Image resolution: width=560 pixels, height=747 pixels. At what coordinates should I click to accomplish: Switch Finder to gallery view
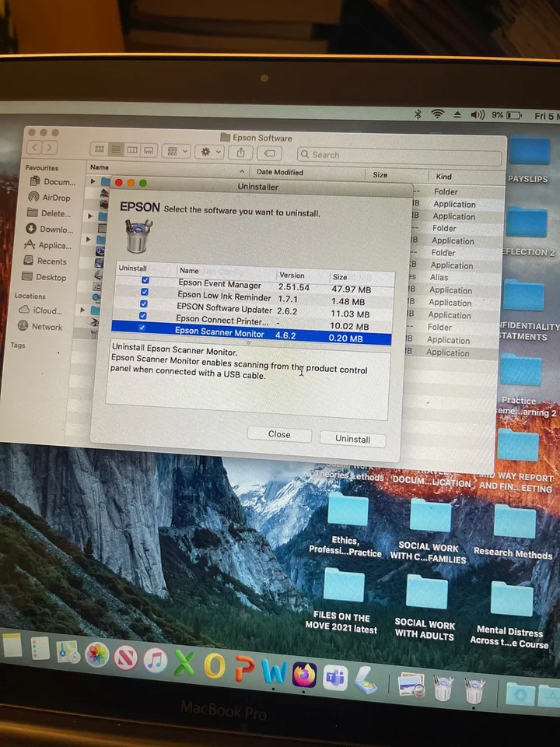[149, 150]
